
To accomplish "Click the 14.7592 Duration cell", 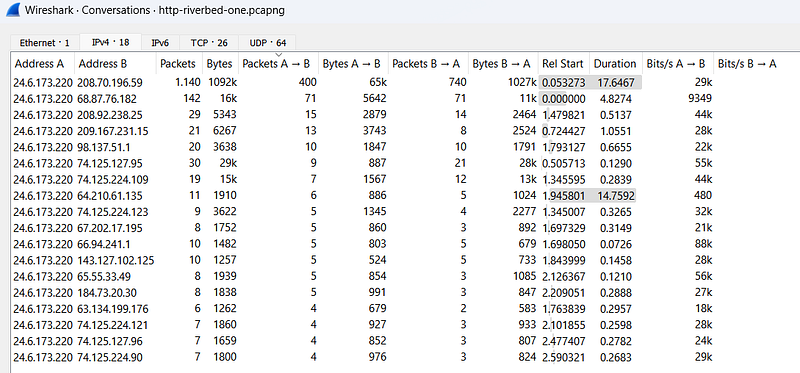I will coord(616,196).
